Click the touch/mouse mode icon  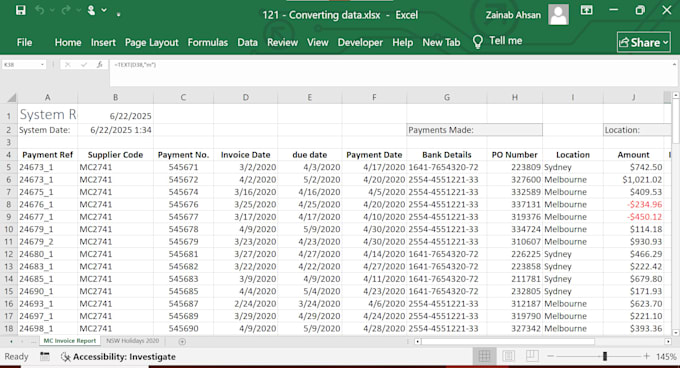tap(91, 10)
